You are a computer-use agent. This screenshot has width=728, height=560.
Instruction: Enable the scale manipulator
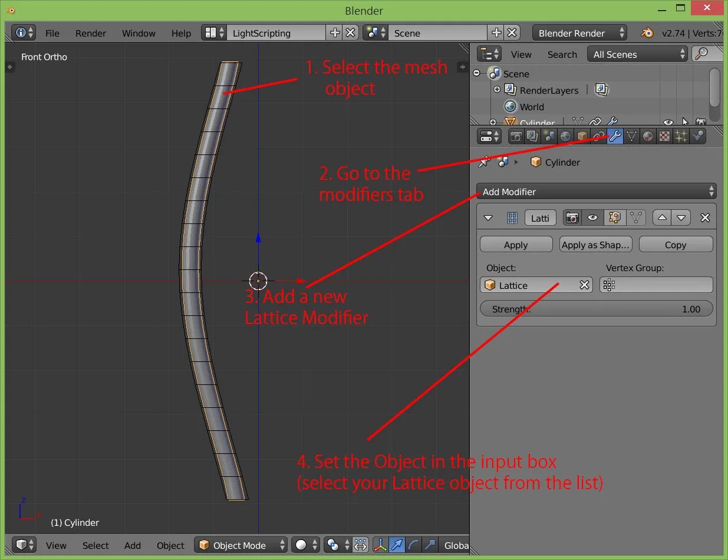tap(430, 545)
